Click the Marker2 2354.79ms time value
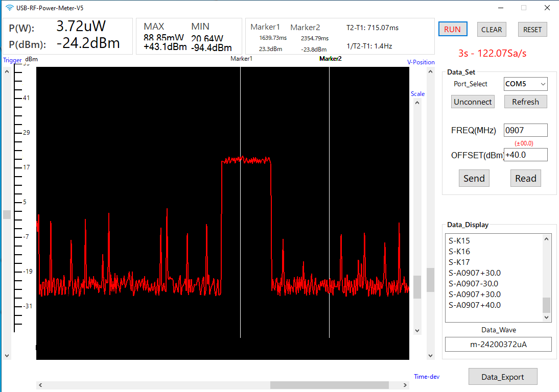The height and width of the screenshot is (392, 559). point(314,38)
